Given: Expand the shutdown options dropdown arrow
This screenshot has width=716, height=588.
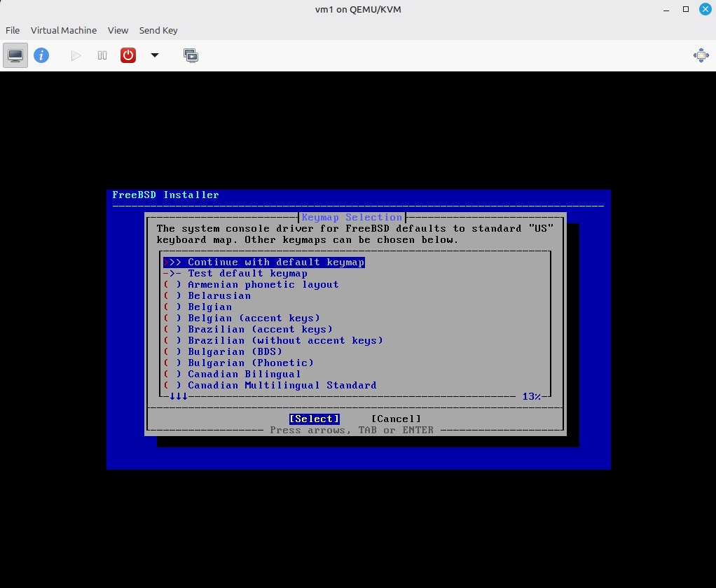Looking at the screenshot, I should coord(155,55).
